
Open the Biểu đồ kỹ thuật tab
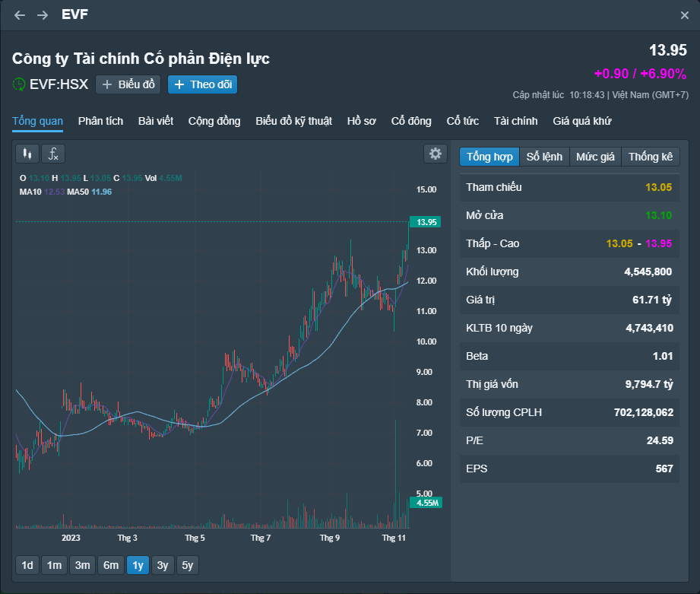[293, 121]
